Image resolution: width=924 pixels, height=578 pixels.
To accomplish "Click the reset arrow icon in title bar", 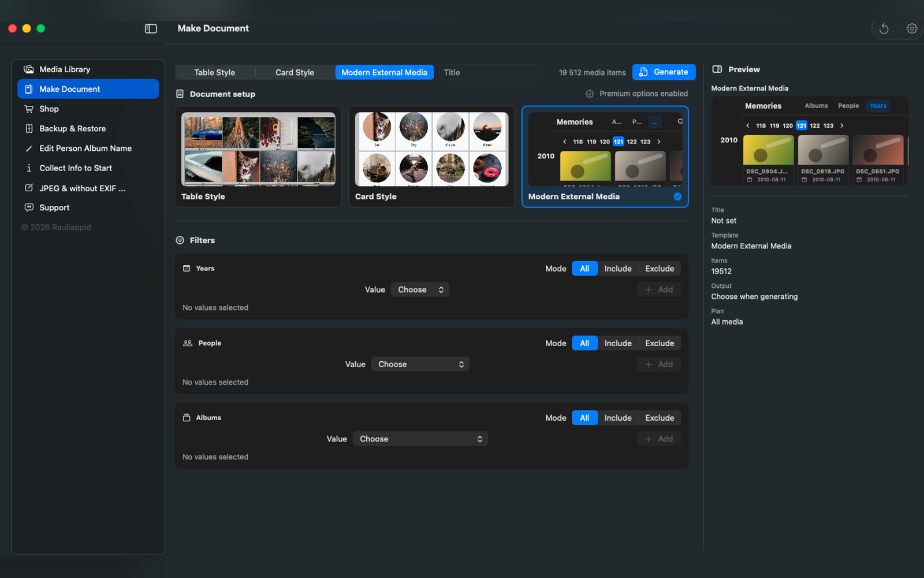I will point(884,28).
